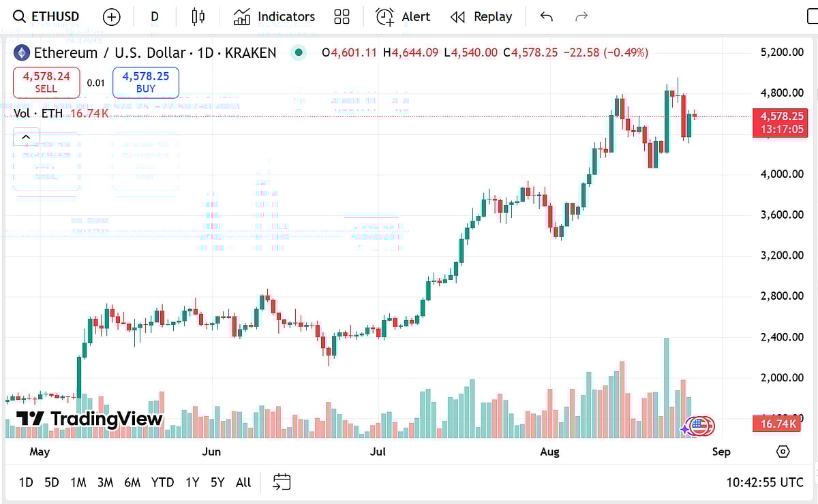Screen dimensions: 818x504
Task: Open the Indicators panel
Action: [x=273, y=16]
